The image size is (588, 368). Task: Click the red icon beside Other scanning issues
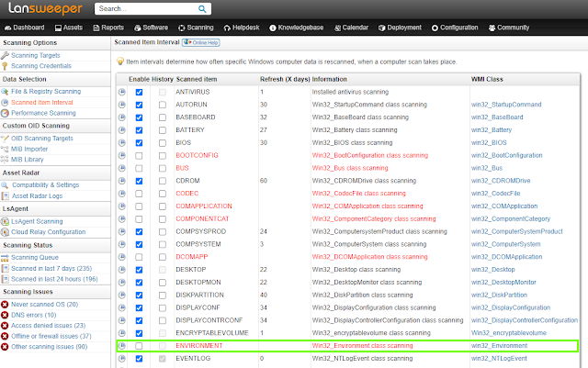[x=5, y=347]
